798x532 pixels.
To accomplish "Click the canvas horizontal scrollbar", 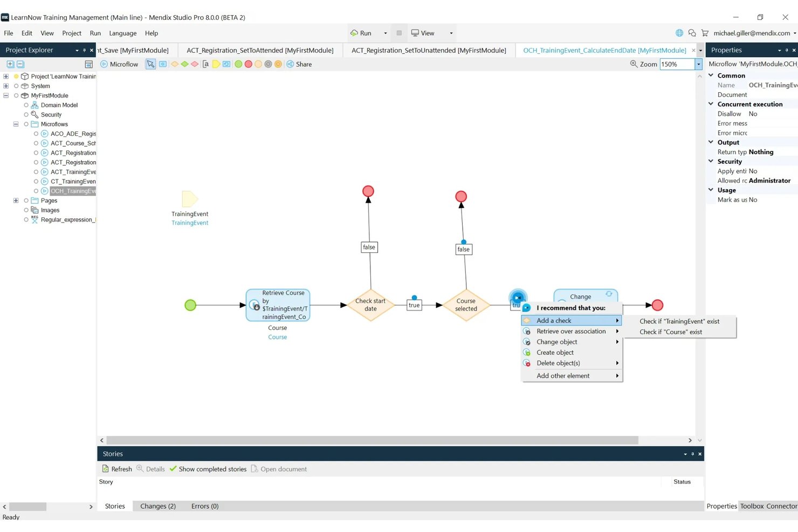I will click(372, 440).
